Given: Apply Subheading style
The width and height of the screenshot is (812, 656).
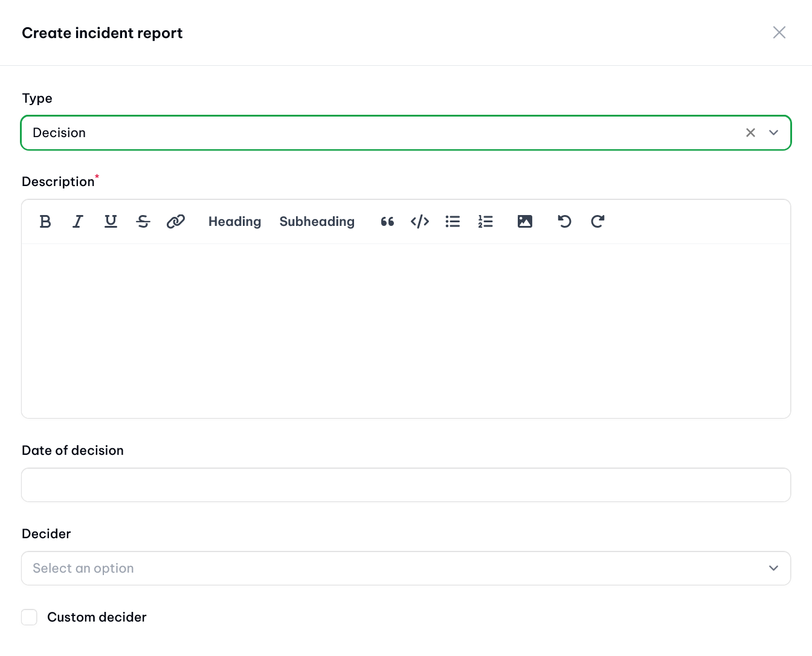Looking at the screenshot, I should click(317, 222).
